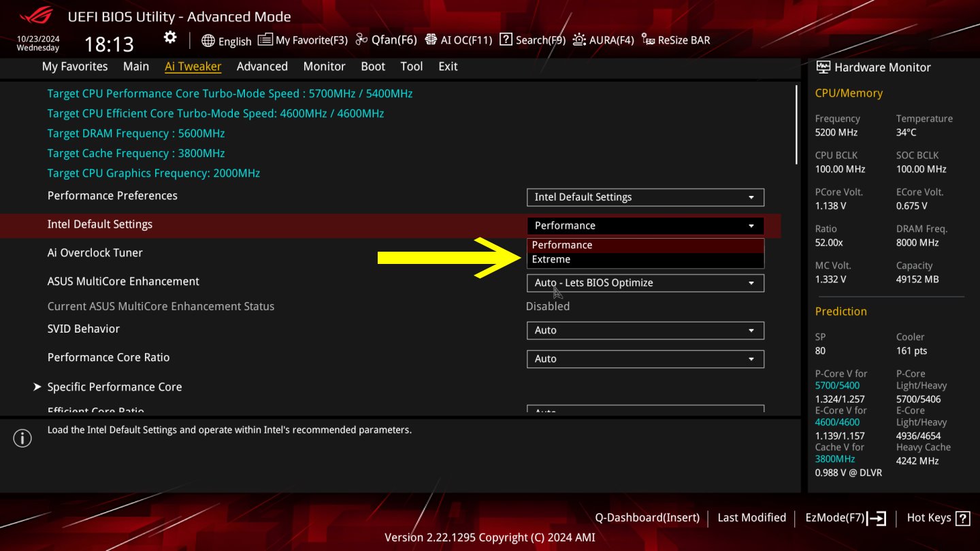Click Target CPU Efficient Core Turbo-Mode Speed text
The width and height of the screenshot is (980, 551).
click(216, 113)
